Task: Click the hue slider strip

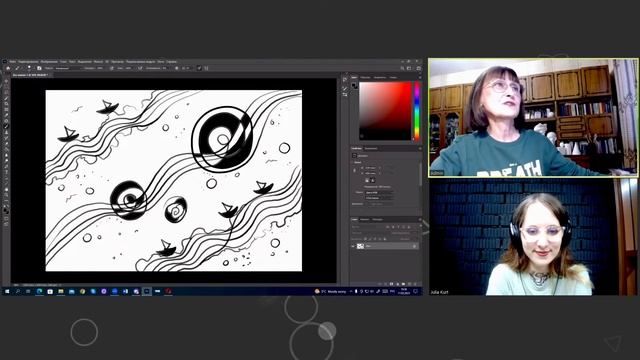Action: click(x=417, y=111)
